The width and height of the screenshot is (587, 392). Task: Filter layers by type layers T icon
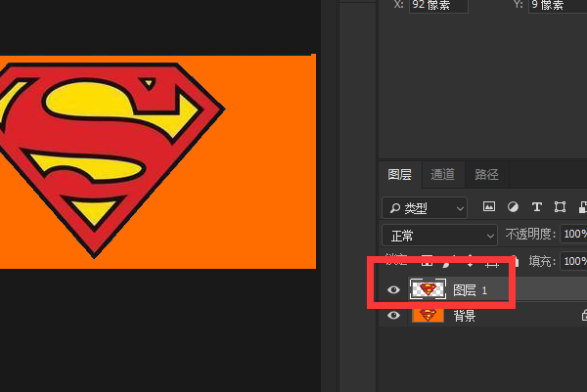[537, 207]
